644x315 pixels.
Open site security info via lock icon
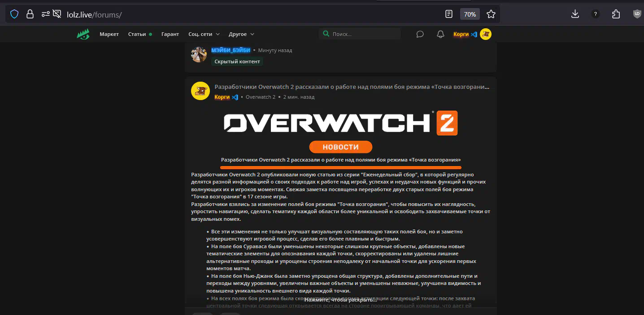30,14
